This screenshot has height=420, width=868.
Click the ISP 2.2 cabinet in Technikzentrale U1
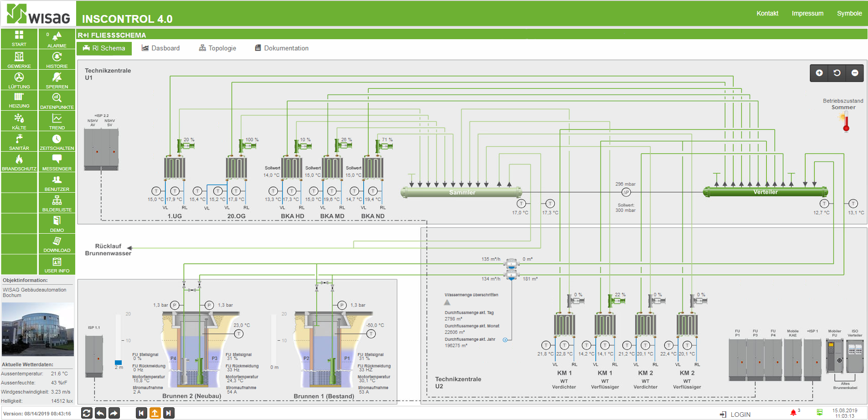(x=101, y=149)
